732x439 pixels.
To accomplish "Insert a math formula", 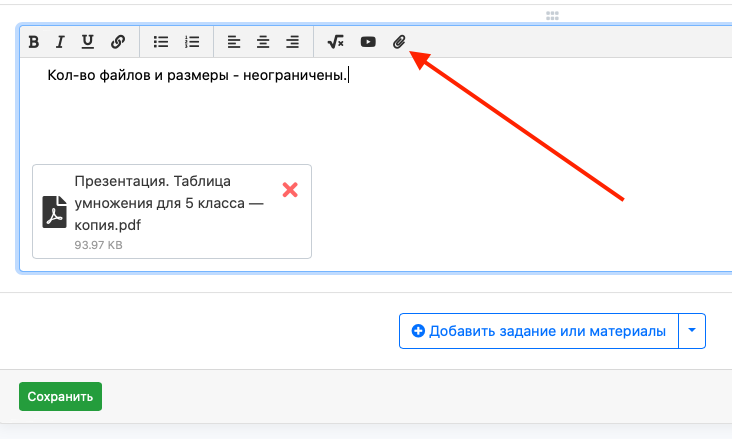I will click(336, 42).
